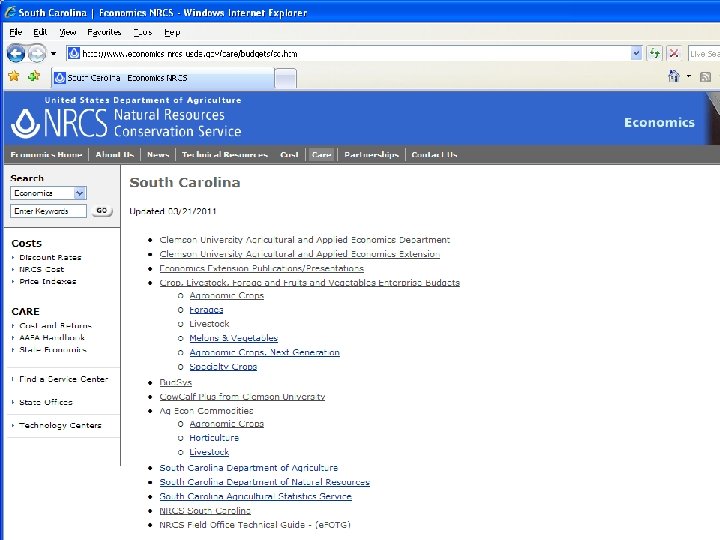The height and width of the screenshot is (540, 720).
Task: Open South Carolina Department of Natural Resources link
Action: pyautogui.click(x=264, y=482)
